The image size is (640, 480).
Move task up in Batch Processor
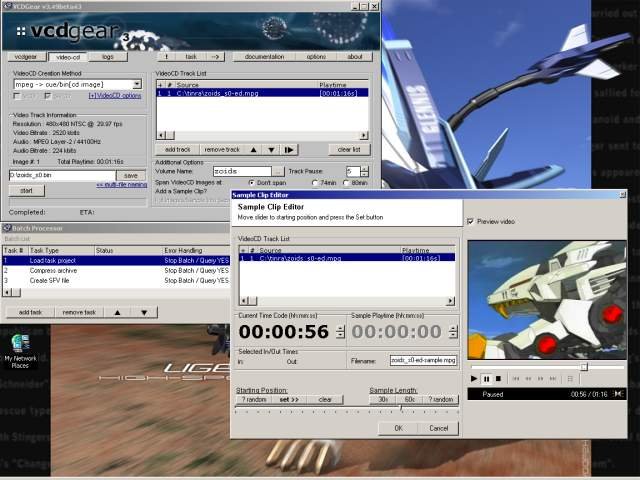pyautogui.click(x=118, y=312)
